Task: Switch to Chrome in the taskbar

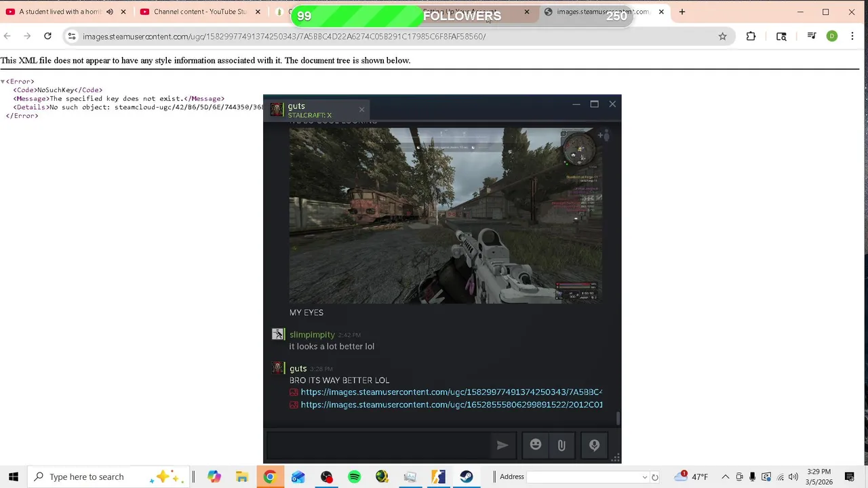Action: coord(270,476)
